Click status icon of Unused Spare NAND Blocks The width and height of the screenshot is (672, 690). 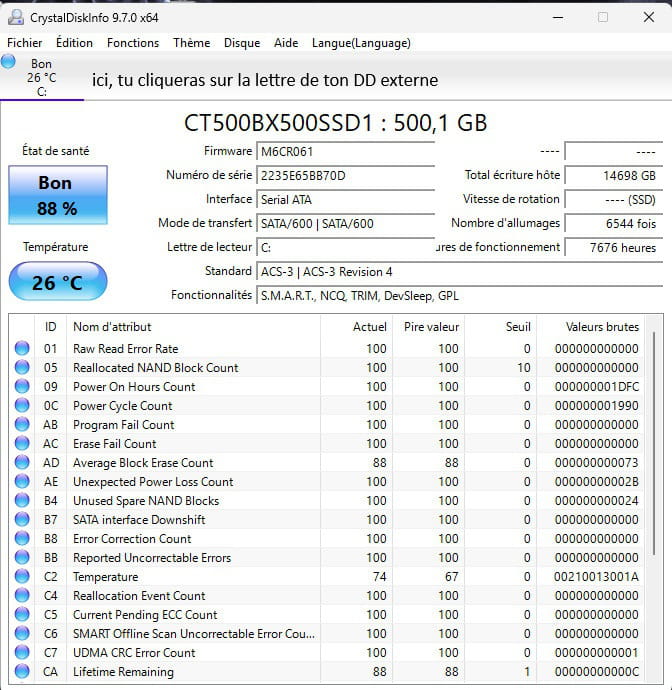[22, 500]
